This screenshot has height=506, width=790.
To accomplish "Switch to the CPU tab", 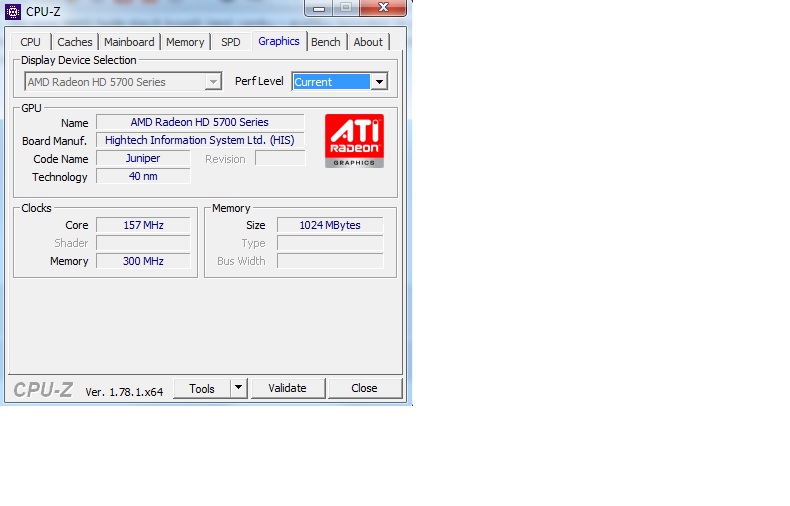I will [30, 42].
